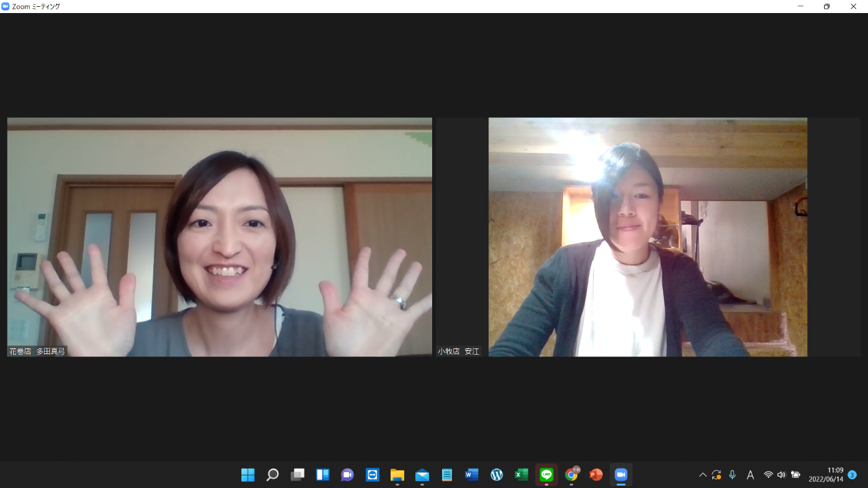Launch Microsoft Excel from the taskbar
Image resolution: width=868 pixels, height=488 pixels.
[521, 475]
